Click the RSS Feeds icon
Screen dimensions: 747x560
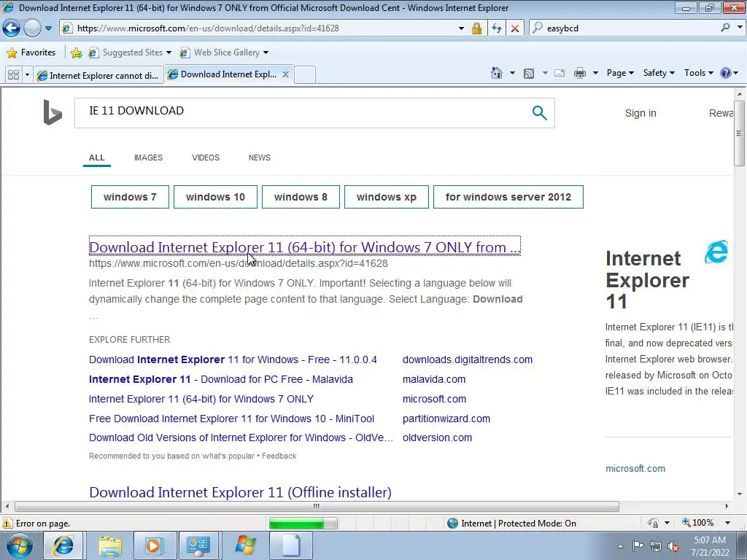528,74
